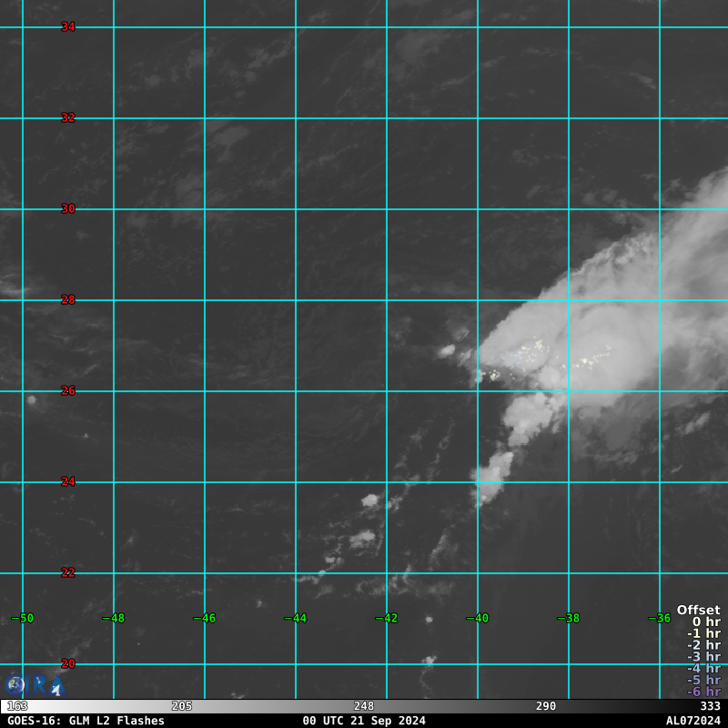Click the CIRA logo in bottom corner
Screen dimensions: 728x728
[x=35, y=685]
